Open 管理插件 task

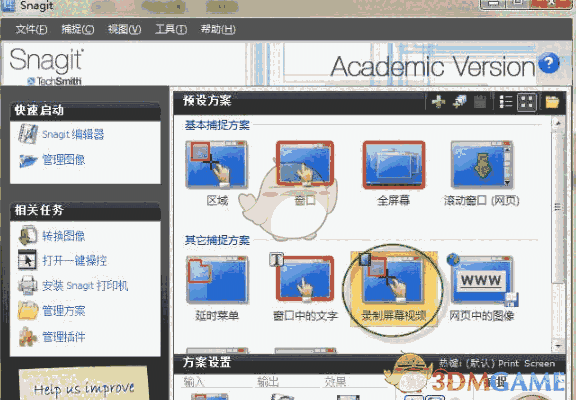point(64,337)
